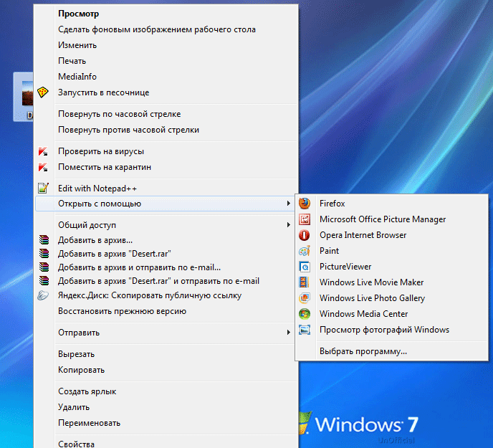This screenshot has width=493, height=448.
Task: Click the Windows Live Photo Gallery icon
Action: tap(305, 298)
